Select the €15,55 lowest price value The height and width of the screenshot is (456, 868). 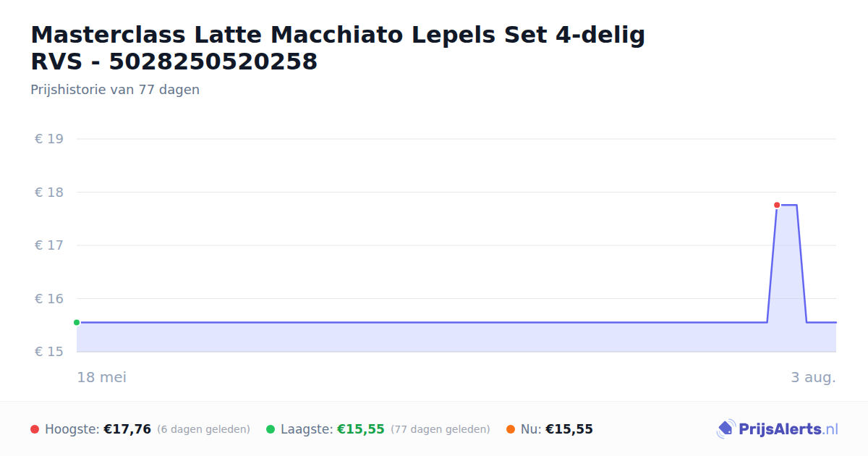361,429
